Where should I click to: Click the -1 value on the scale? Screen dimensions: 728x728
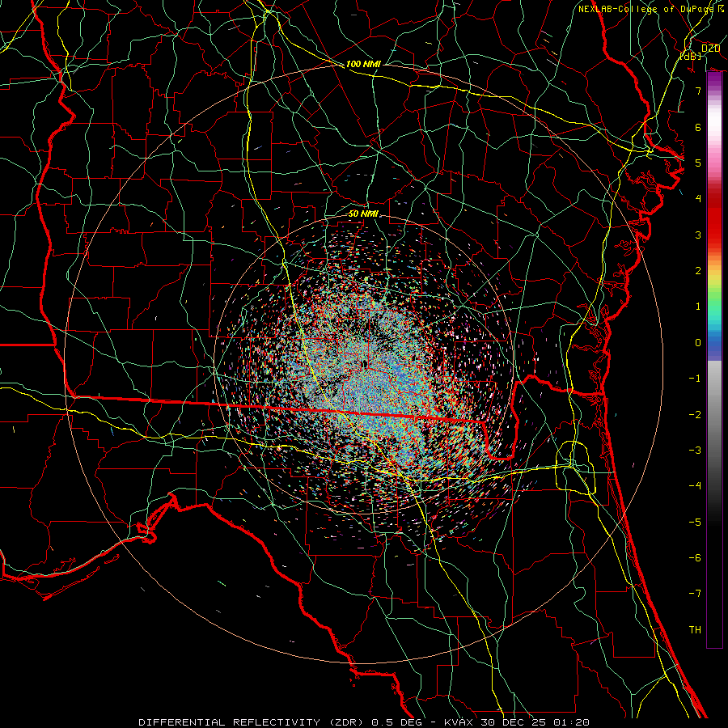(695, 379)
